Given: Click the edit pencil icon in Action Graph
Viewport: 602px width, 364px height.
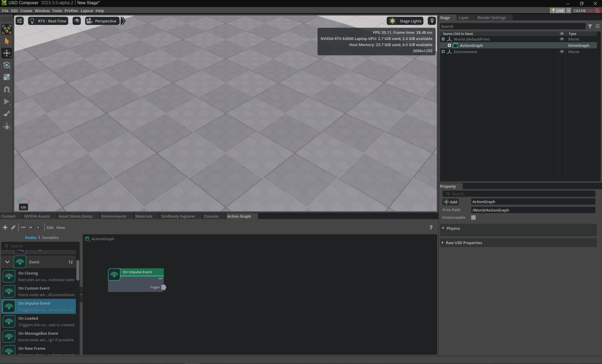Looking at the screenshot, I should click(x=13, y=227).
